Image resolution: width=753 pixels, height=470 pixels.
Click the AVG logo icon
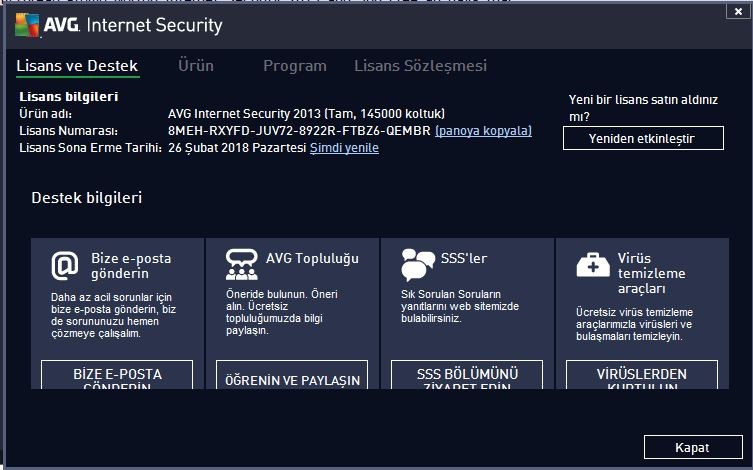27,25
